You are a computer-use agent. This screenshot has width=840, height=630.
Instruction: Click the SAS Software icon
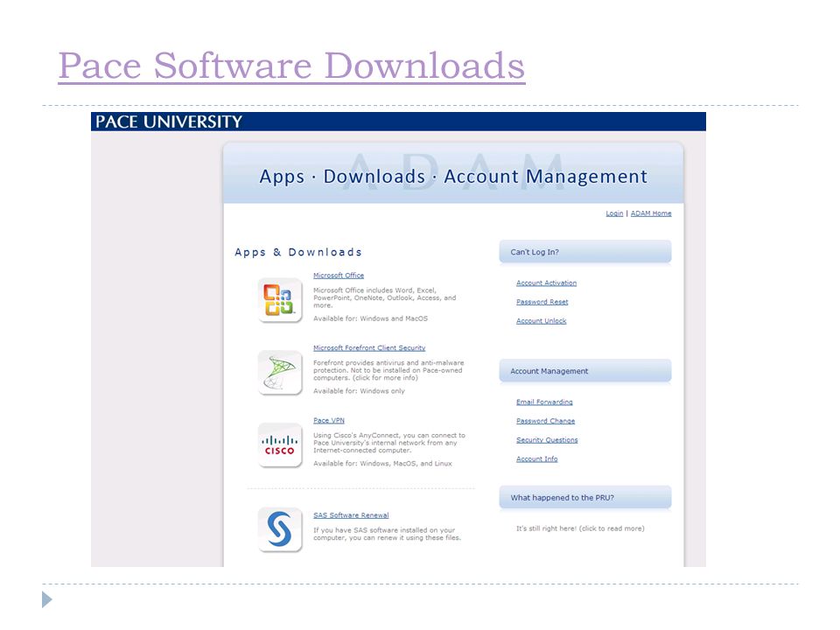[280, 529]
